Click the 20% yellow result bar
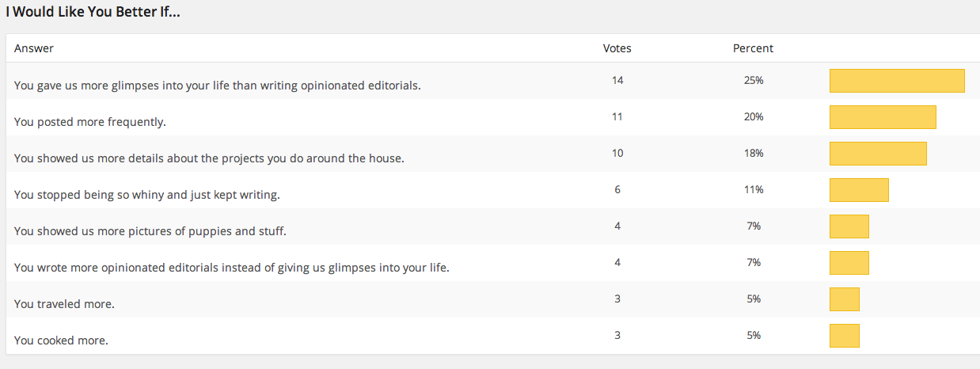The height and width of the screenshot is (369, 980). click(883, 117)
